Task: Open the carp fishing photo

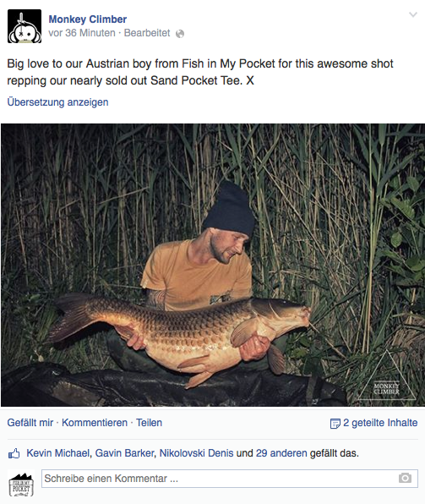Action: (213, 266)
